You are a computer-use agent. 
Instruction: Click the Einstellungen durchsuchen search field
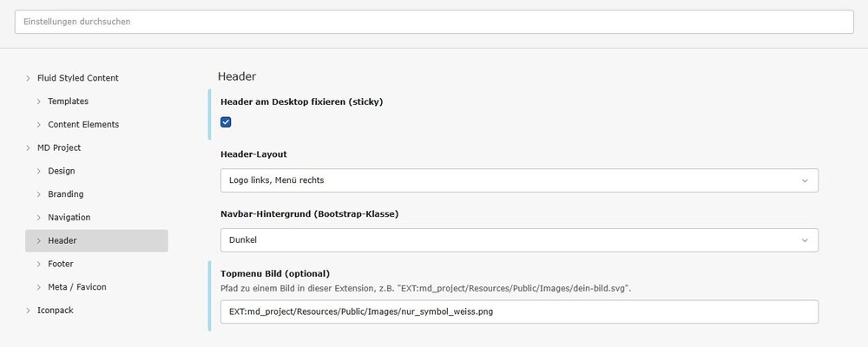[434, 22]
